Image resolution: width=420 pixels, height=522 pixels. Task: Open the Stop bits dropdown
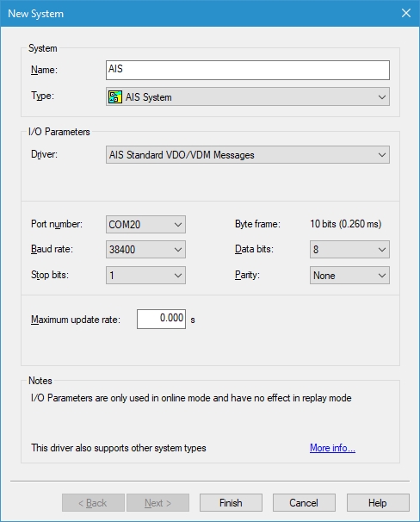145,276
